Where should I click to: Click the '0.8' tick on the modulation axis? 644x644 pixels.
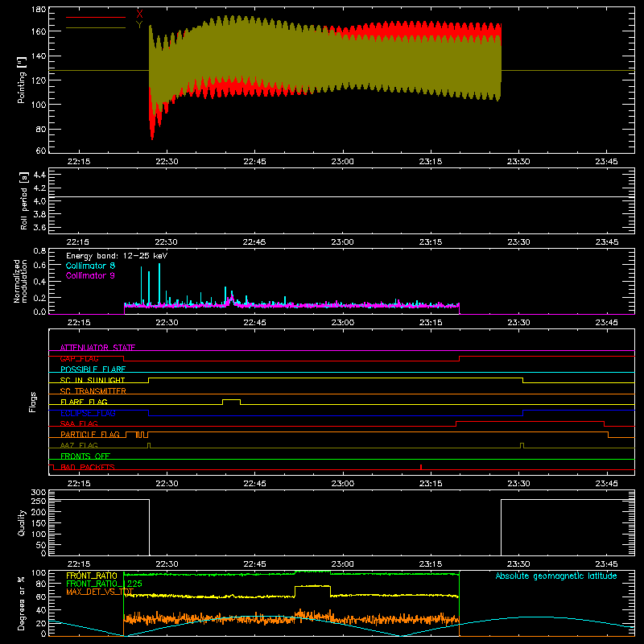pyautogui.click(x=39, y=250)
